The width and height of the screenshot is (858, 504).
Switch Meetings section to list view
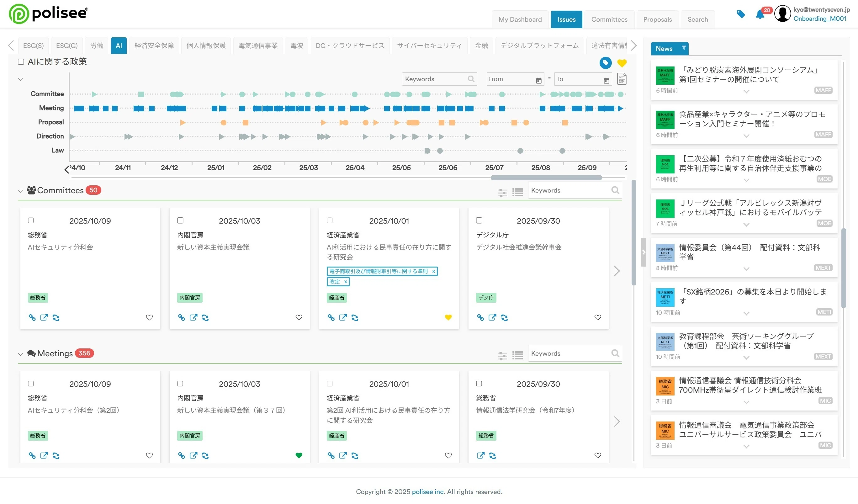[517, 356]
